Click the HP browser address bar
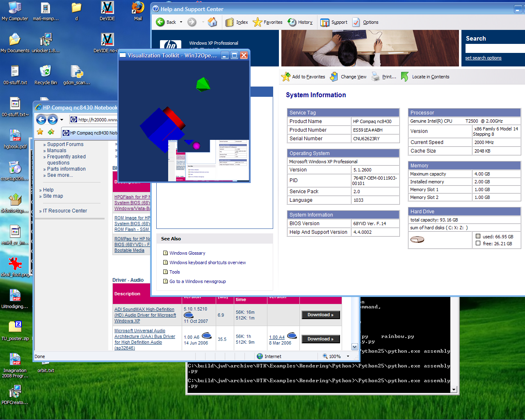The width and height of the screenshot is (525, 420). (94, 120)
